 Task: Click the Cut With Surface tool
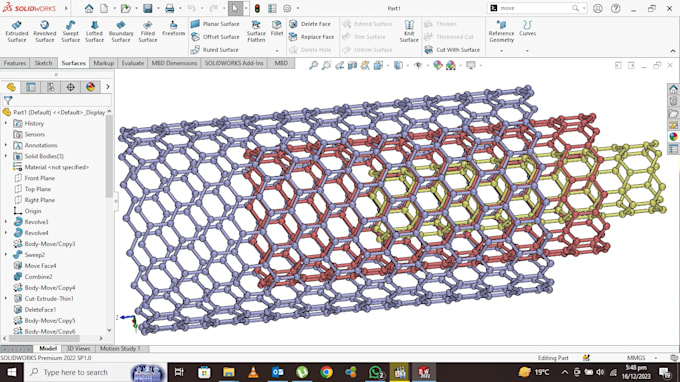(452, 50)
